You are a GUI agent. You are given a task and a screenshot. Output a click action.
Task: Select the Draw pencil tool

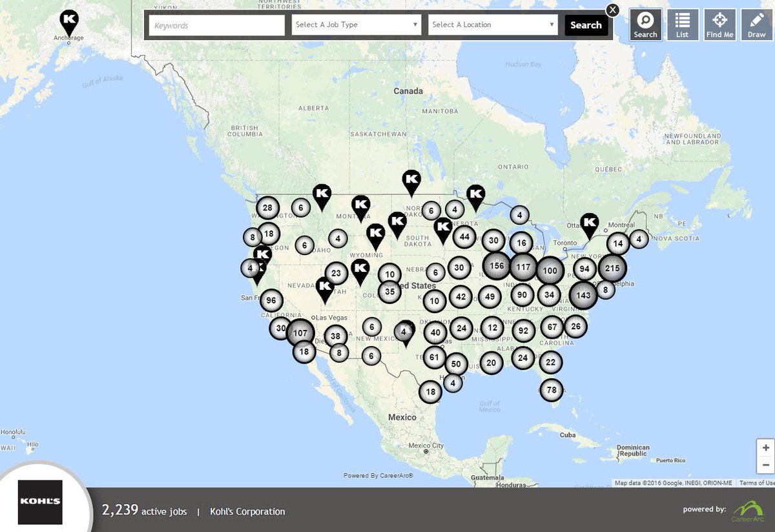756,25
